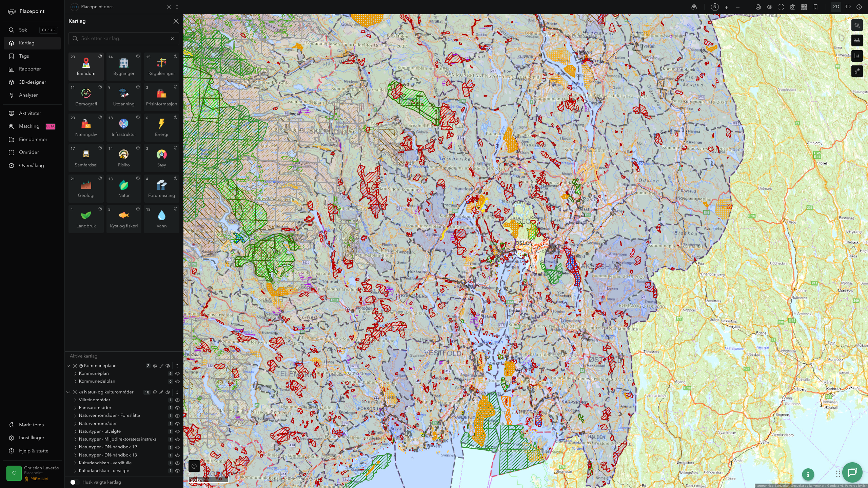The height and width of the screenshot is (488, 868).
Task: Click the camera screenshot icon
Action: coord(792,7)
